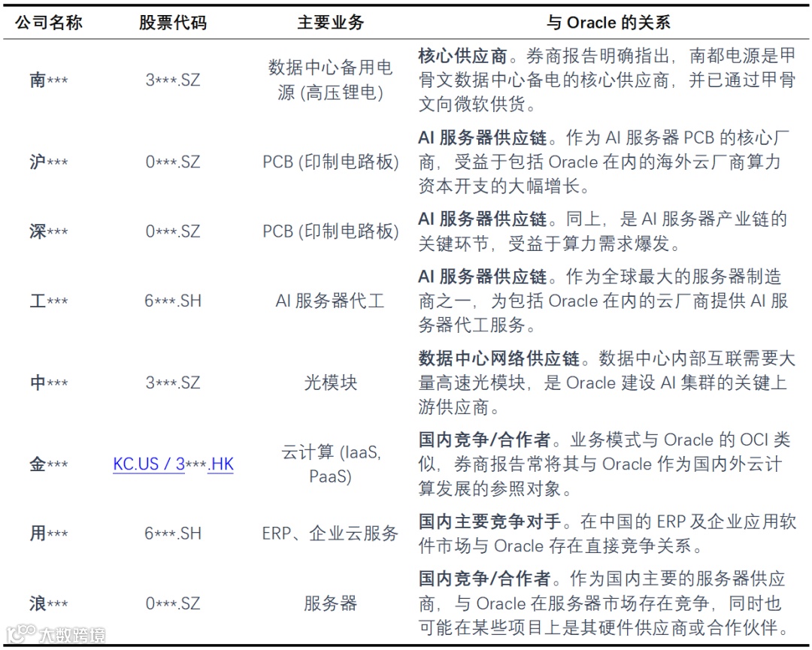Select the text 可能在某些项目上是其硬件供应商或合作伙伴
Viewport: 812px width, 650px height.
[x=598, y=627]
